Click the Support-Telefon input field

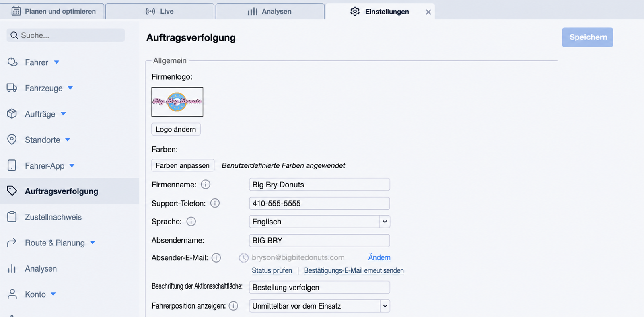pos(319,203)
